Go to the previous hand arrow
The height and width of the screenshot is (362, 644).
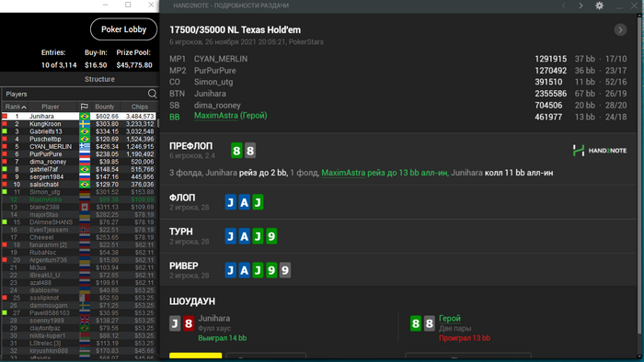(564, 6)
